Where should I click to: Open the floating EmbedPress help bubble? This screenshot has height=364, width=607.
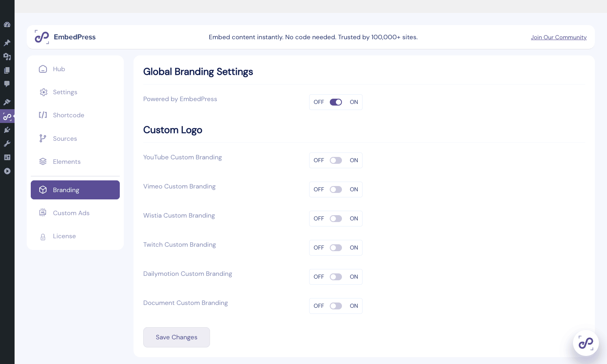(x=586, y=343)
